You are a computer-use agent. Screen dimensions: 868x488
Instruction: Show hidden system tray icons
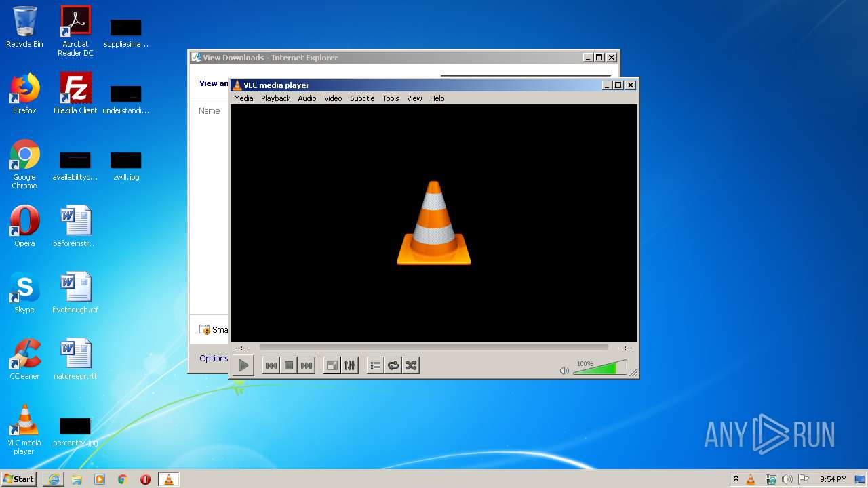[736, 479]
